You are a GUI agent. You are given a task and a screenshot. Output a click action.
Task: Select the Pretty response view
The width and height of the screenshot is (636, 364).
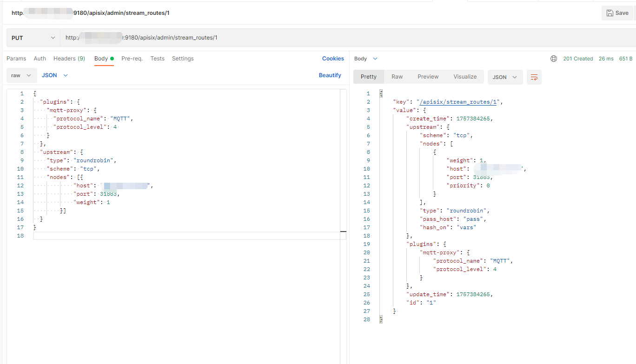tap(369, 77)
